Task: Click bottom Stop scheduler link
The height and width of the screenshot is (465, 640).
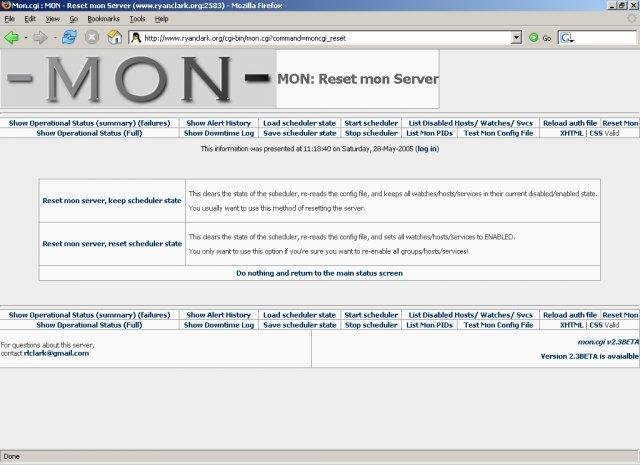Action: pyautogui.click(x=371, y=325)
